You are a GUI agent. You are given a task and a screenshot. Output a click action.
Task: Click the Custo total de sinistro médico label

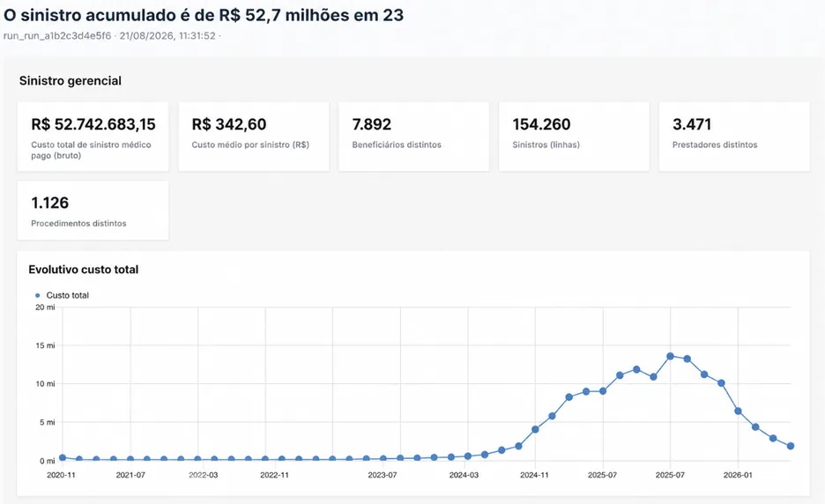click(x=91, y=150)
